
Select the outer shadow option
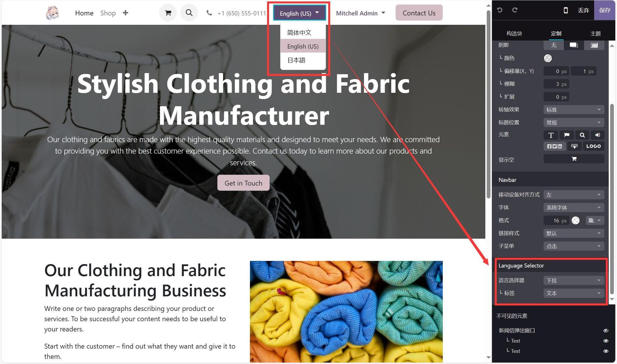click(x=574, y=45)
